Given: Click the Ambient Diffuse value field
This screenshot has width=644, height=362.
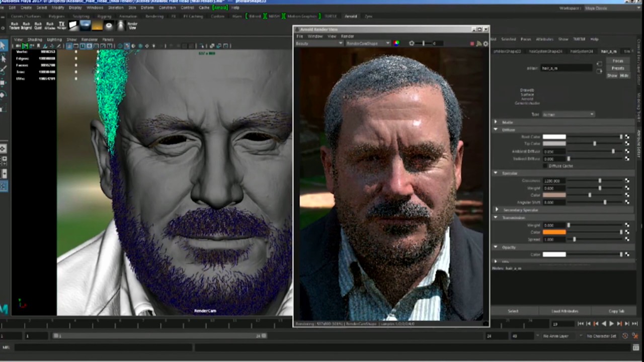Looking at the screenshot, I should pyautogui.click(x=554, y=151).
